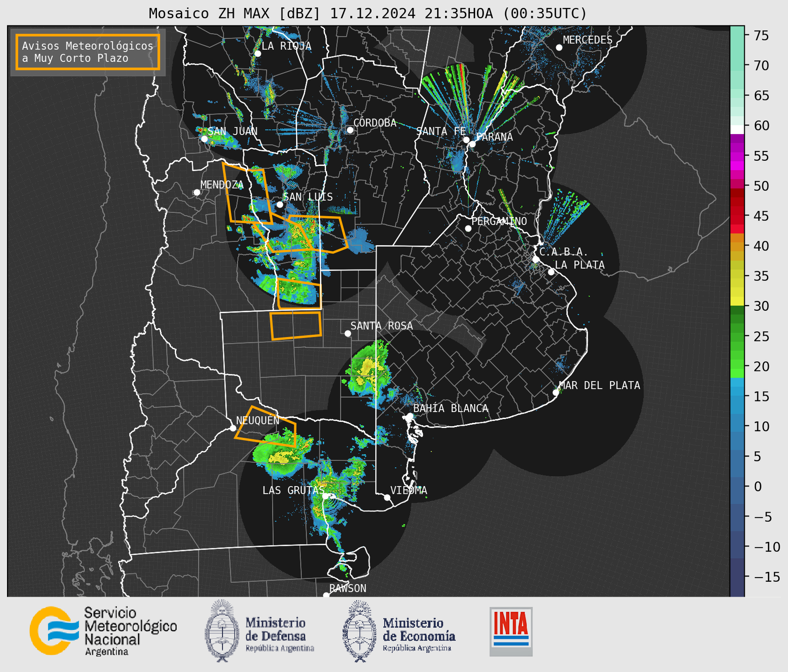Viewport: 788px width, 672px height.
Task: Click the SAN LUIS city label
Action: click(x=308, y=197)
